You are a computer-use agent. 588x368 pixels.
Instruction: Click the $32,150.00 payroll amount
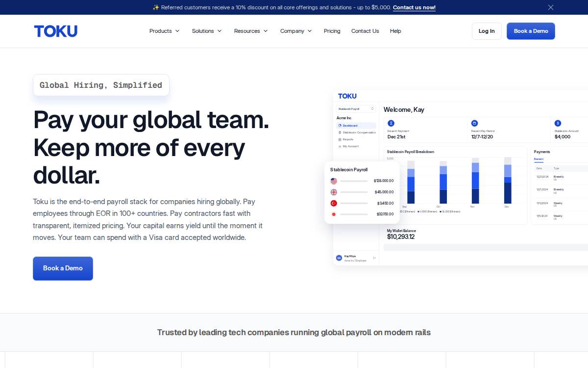coord(385,214)
